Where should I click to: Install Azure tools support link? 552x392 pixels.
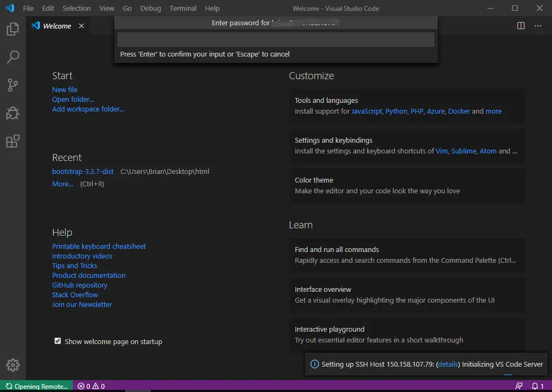point(436,111)
